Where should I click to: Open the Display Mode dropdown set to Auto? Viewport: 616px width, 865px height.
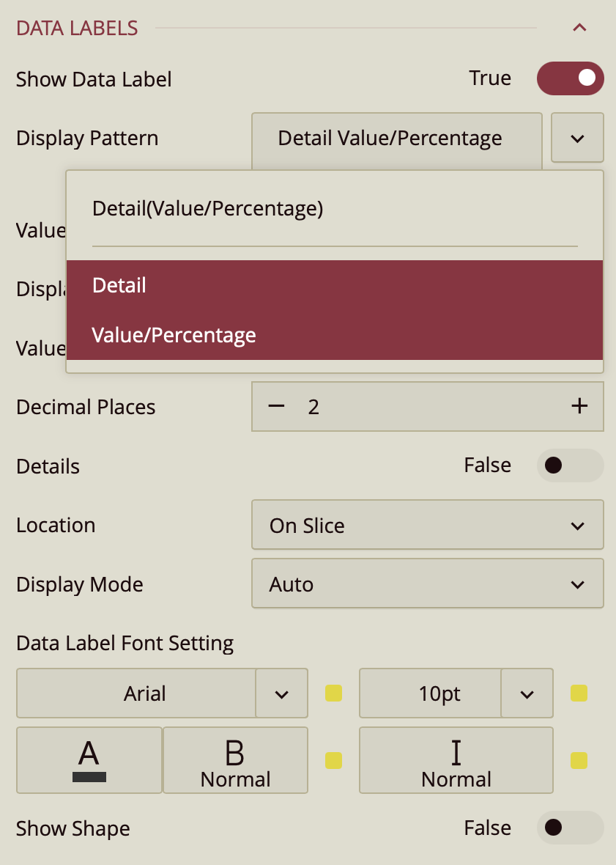(427, 584)
